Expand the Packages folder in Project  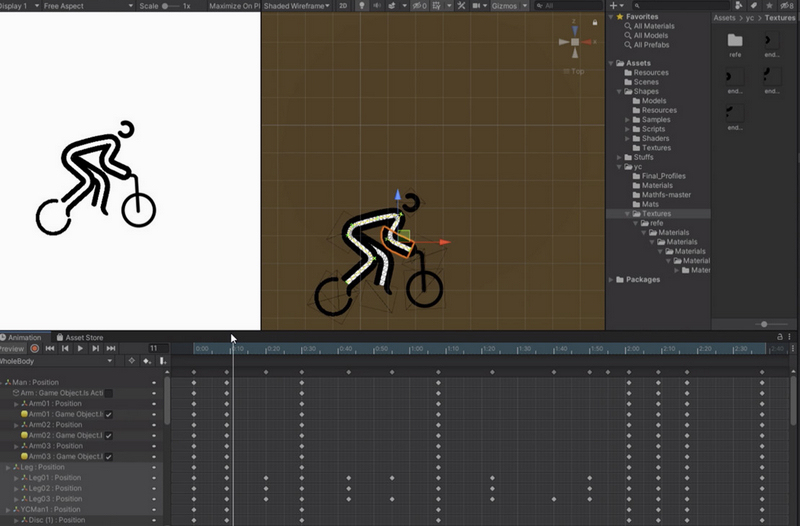tap(613, 280)
